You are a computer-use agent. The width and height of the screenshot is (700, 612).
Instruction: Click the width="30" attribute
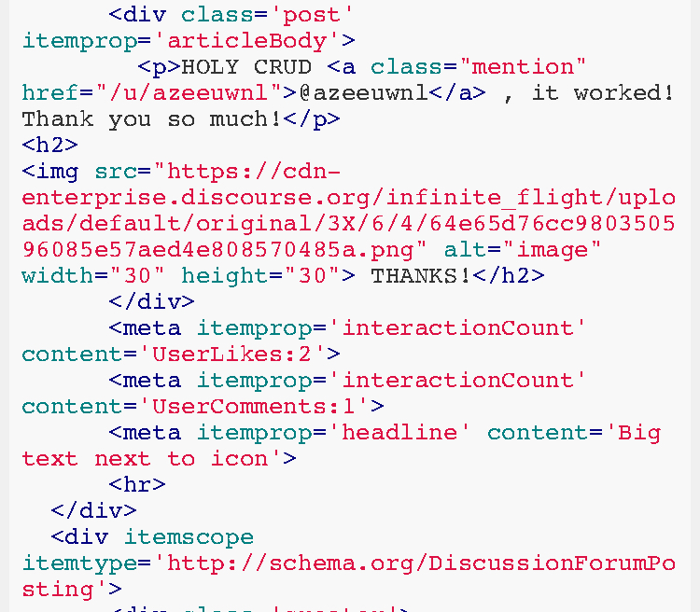click(93, 276)
